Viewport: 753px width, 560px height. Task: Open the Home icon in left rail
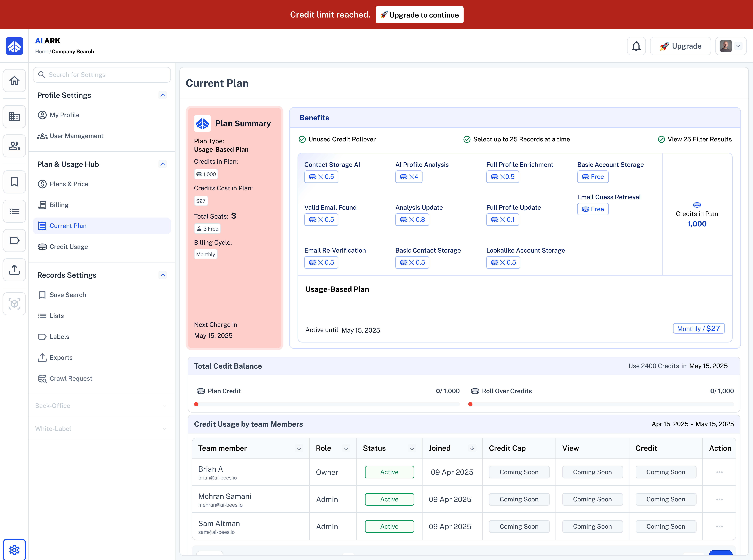click(x=14, y=81)
